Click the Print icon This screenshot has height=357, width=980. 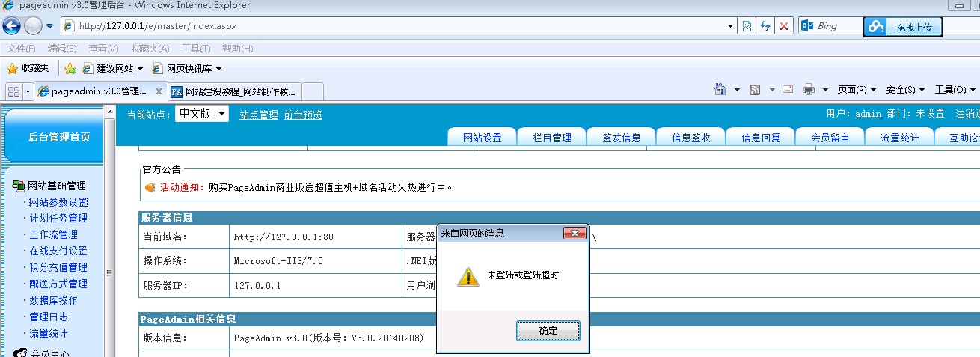[x=809, y=90]
